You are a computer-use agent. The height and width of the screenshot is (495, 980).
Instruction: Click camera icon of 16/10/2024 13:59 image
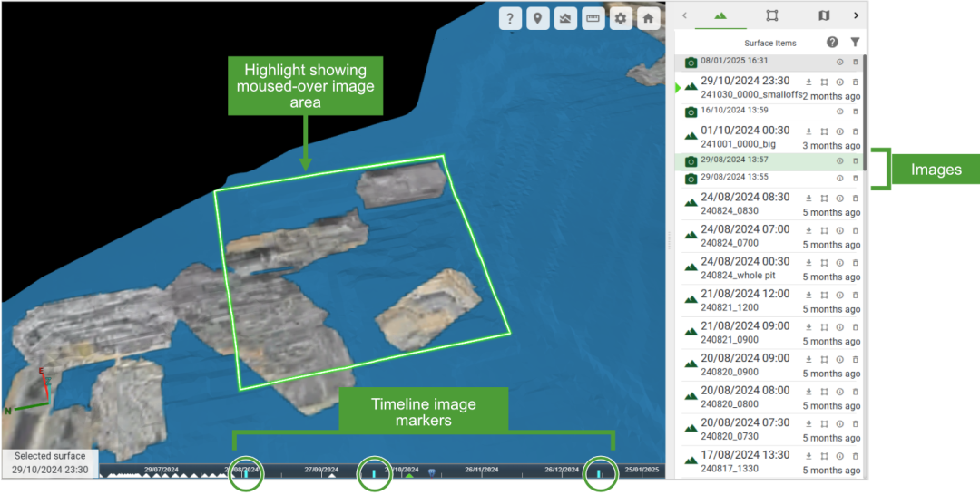[x=691, y=112]
